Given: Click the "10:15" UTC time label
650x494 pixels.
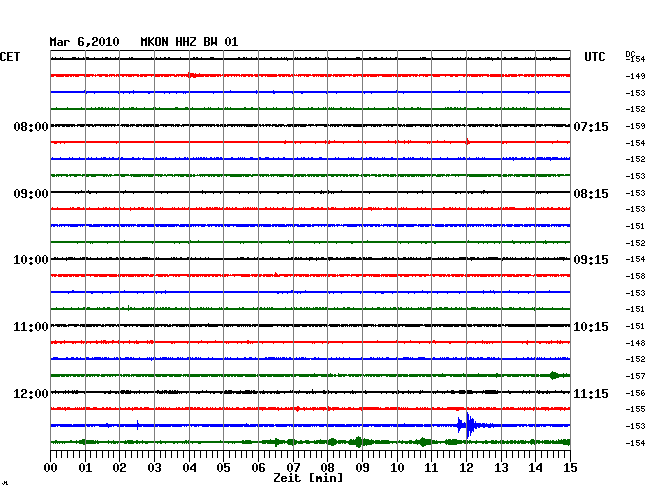Looking at the screenshot, I should (591, 327).
